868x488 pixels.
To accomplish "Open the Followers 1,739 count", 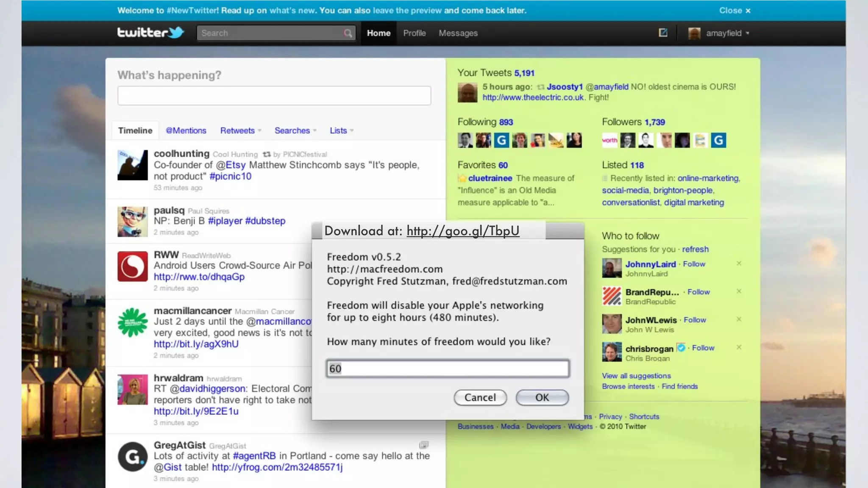I will point(655,122).
